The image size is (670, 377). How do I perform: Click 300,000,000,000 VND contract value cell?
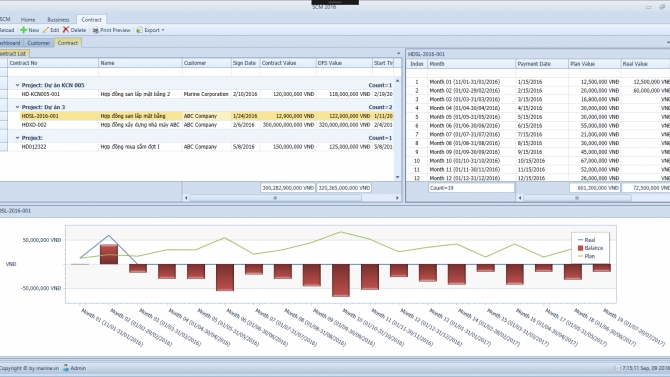coord(288,125)
